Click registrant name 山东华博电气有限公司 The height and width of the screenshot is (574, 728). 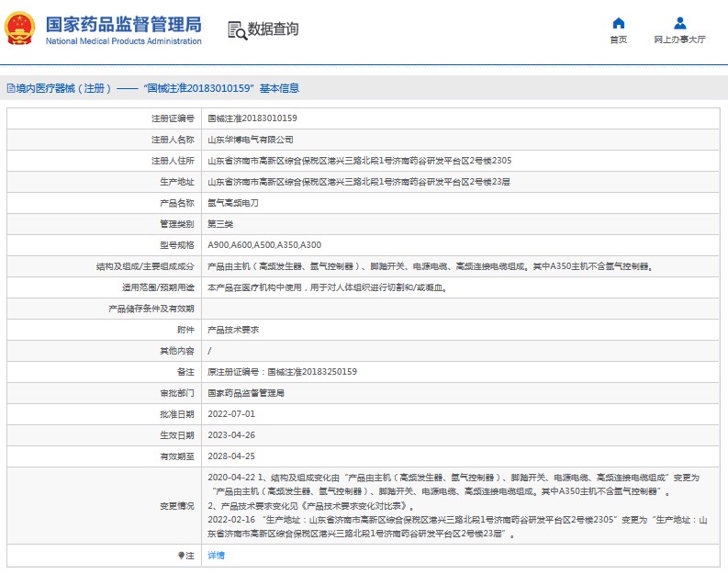pyautogui.click(x=251, y=140)
